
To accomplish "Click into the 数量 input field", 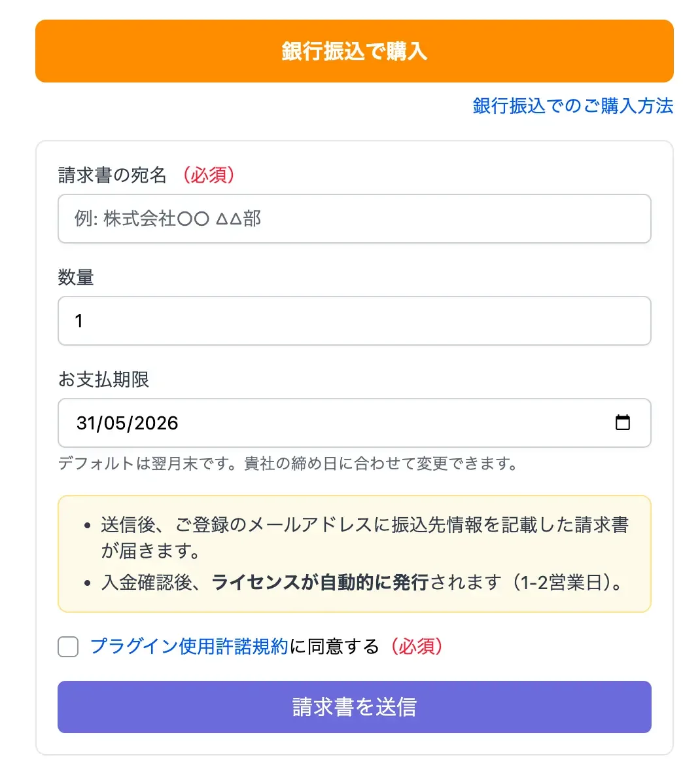I will click(354, 321).
